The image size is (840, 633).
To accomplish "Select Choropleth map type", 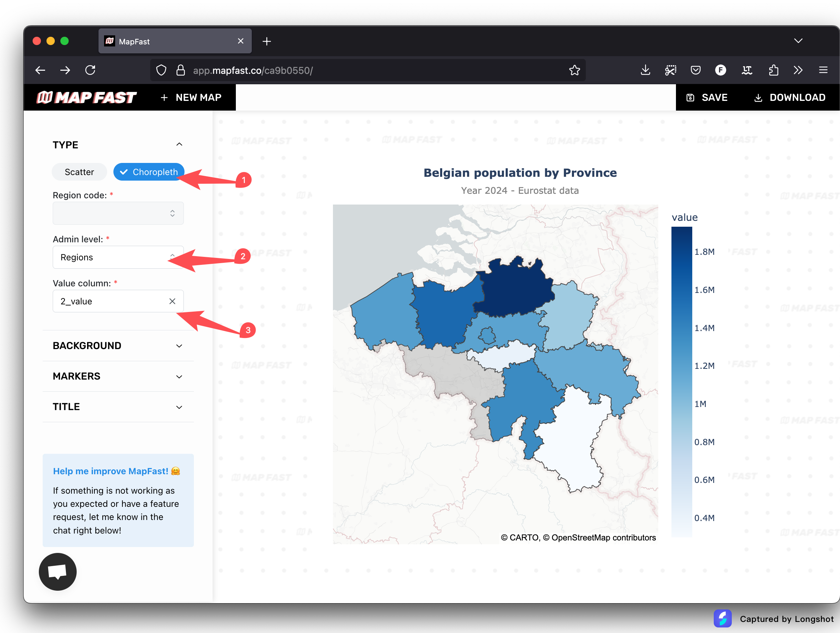I will click(149, 172).
